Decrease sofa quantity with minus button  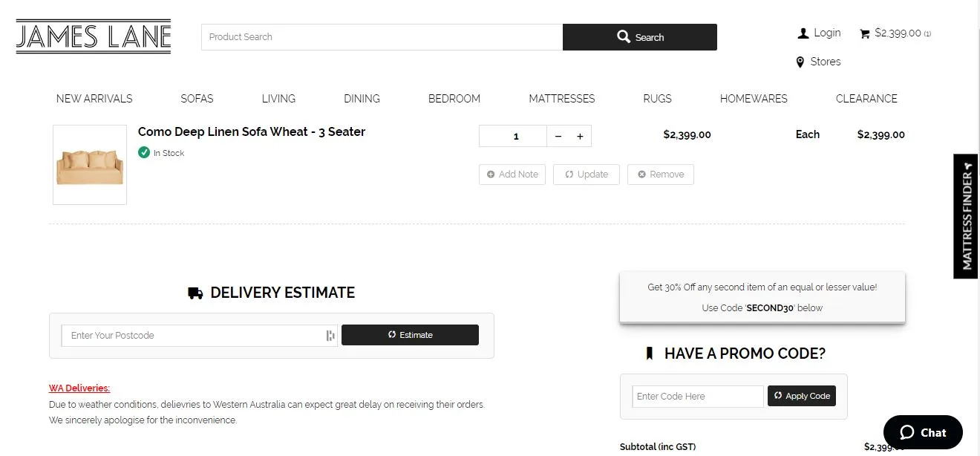tap(558, 137)
